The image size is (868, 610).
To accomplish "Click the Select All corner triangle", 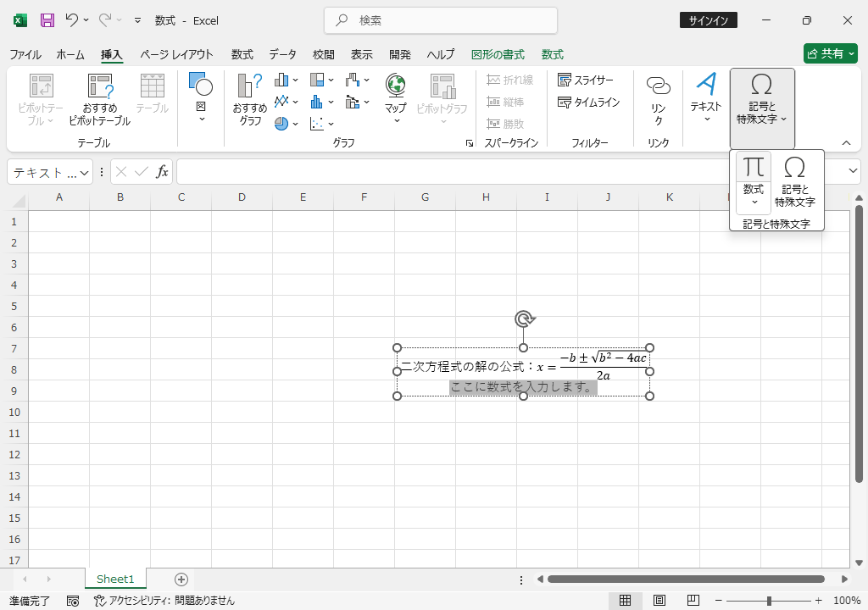I will point(19,200).
